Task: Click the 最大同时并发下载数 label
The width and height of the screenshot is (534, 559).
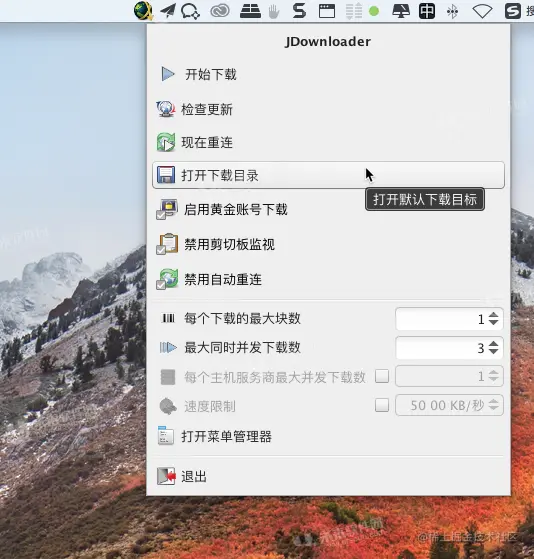Action: pos(242,347)
